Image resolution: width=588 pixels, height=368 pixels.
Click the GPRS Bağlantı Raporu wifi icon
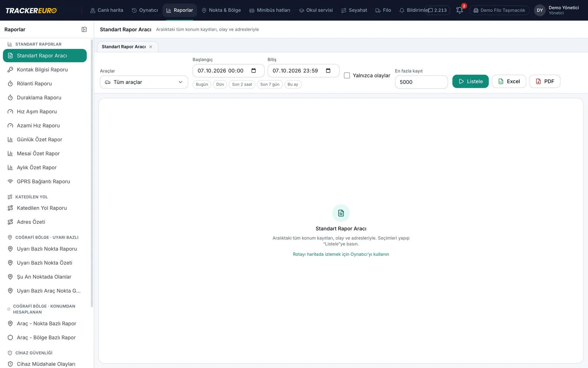click(10, 181)
